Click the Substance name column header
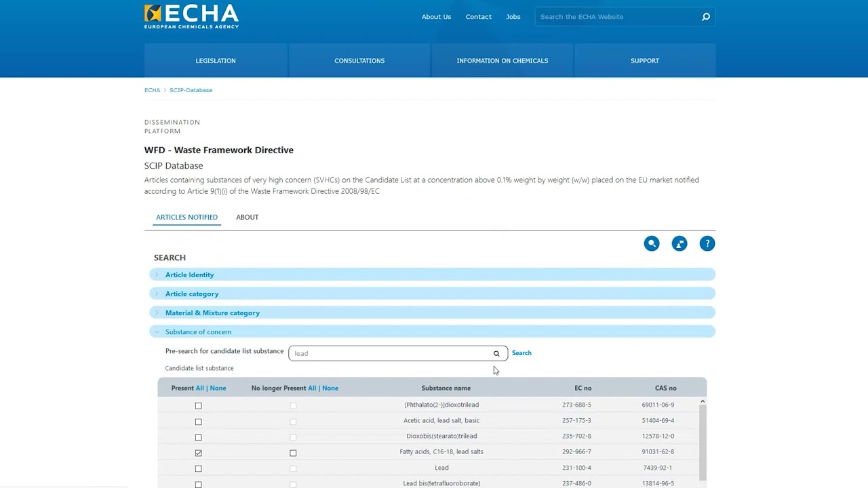 click(x=446, y=388)
